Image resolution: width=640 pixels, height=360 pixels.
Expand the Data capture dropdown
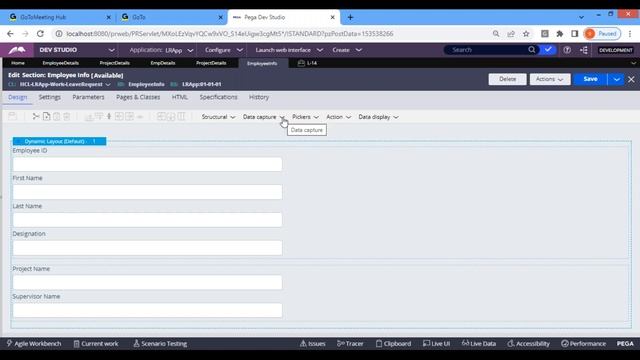(x=264, y=117)
